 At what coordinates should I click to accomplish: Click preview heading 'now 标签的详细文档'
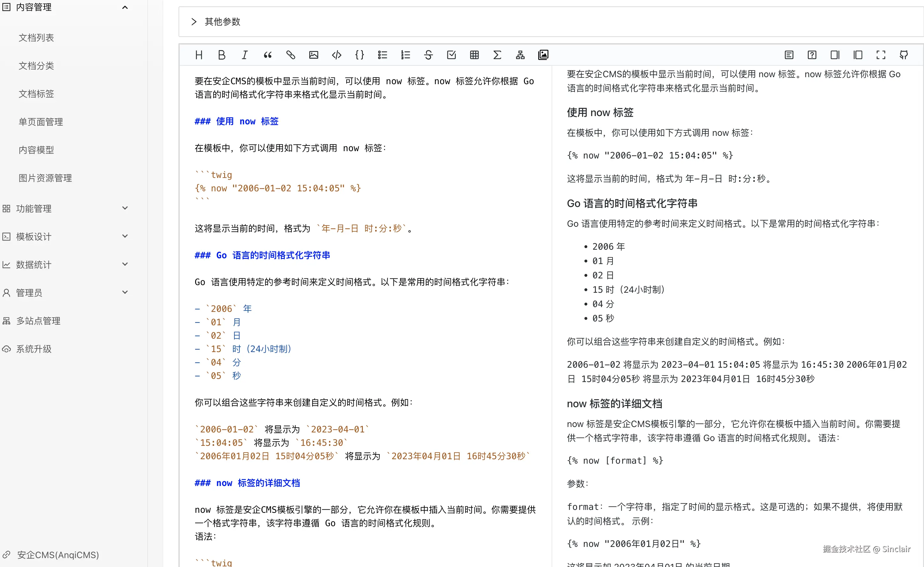[x=615, y=403]
